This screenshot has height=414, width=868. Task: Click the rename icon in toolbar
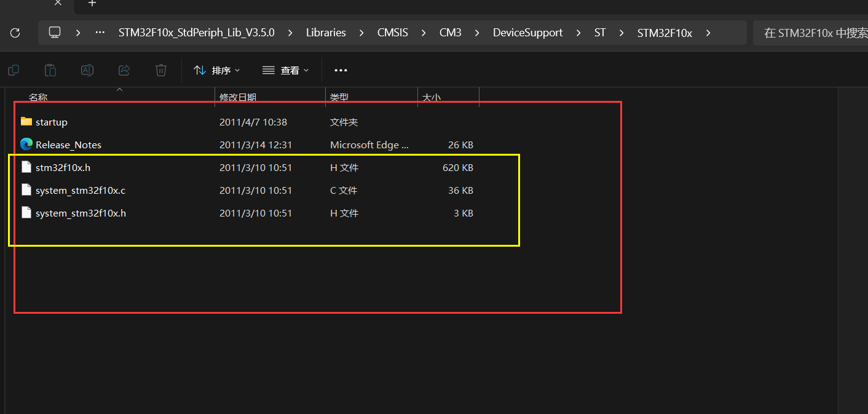(87, 70)
